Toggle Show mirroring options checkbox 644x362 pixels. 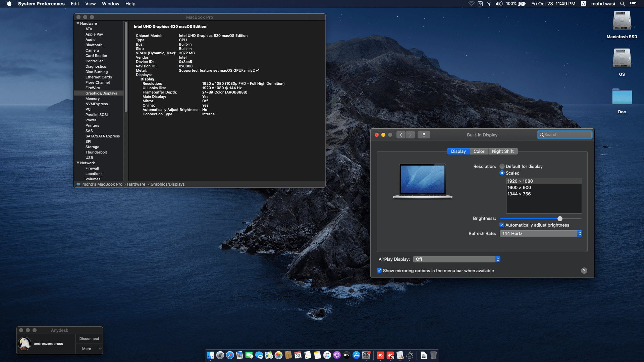[379, 270]
